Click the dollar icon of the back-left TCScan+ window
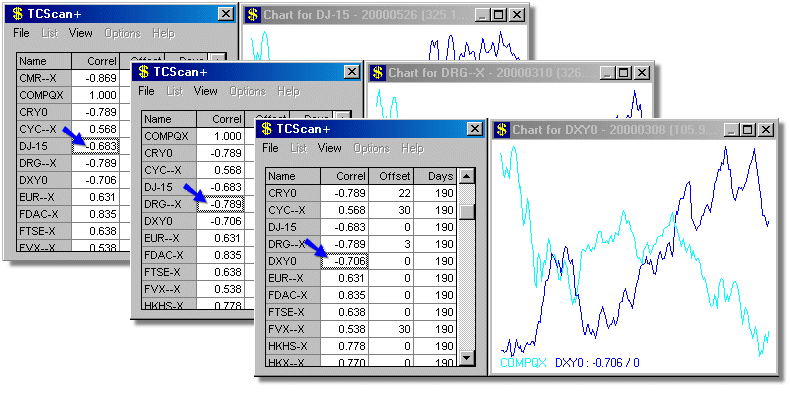790x396 pixels. click(18, 14)
